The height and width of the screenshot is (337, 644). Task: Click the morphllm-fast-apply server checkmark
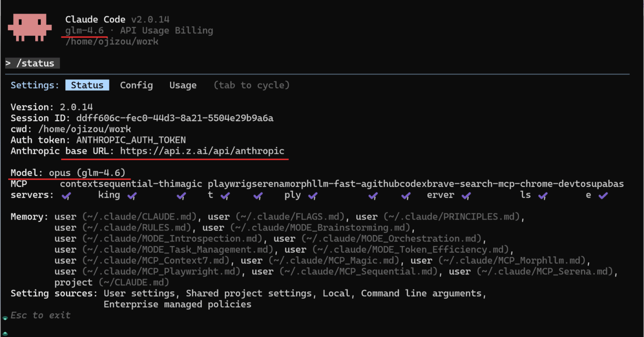click(313, 196)
